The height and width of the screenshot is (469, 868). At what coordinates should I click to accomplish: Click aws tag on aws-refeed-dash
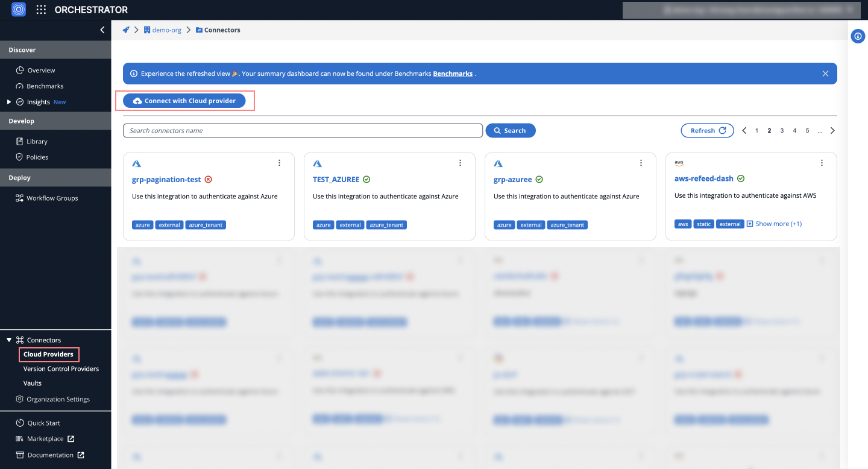pos(683,224)
